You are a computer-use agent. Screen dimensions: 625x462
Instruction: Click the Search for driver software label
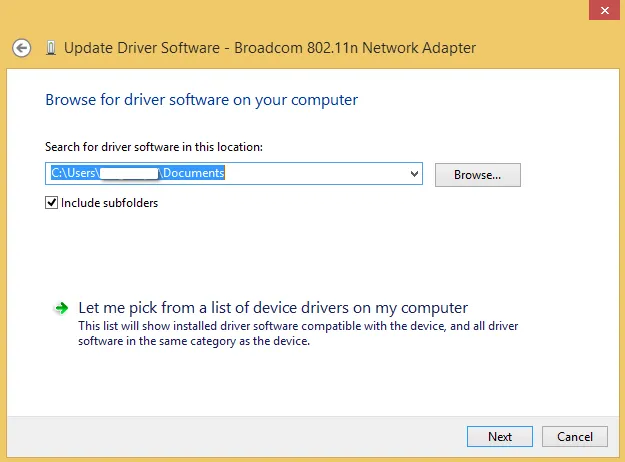tap(153, 147)
